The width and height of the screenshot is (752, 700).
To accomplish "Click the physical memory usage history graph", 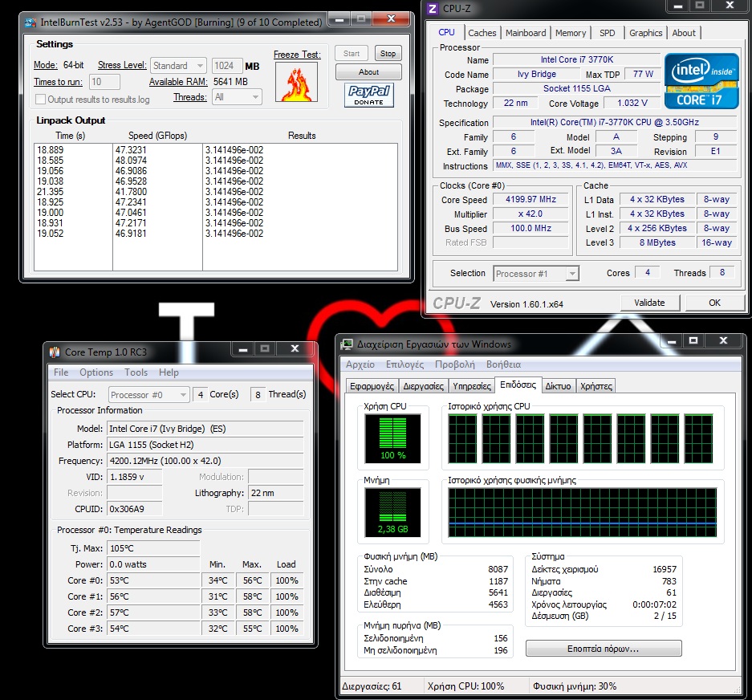I will pyautogui.click(x=582, y=512).
